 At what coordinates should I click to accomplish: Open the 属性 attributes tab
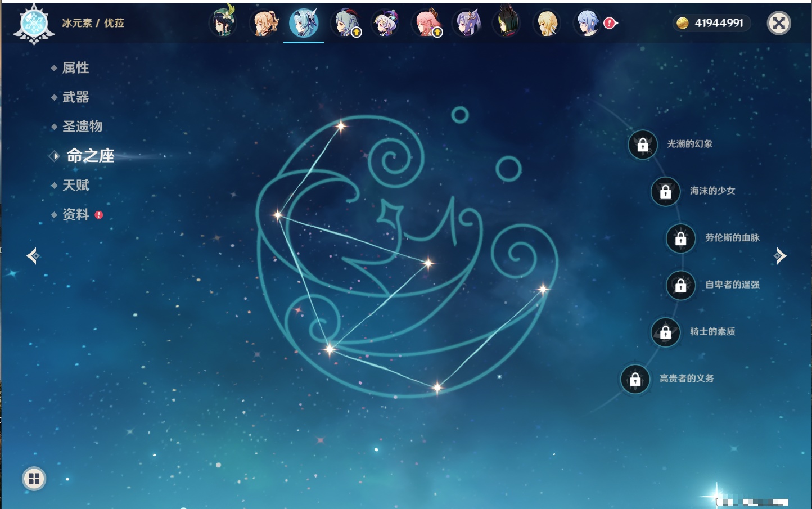75,68
